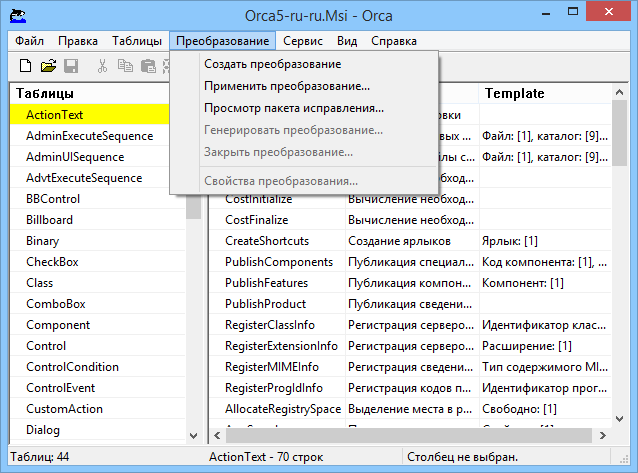Click the data grid vertical scrollbar thumb
638x473 pixels.
(619, 133)
